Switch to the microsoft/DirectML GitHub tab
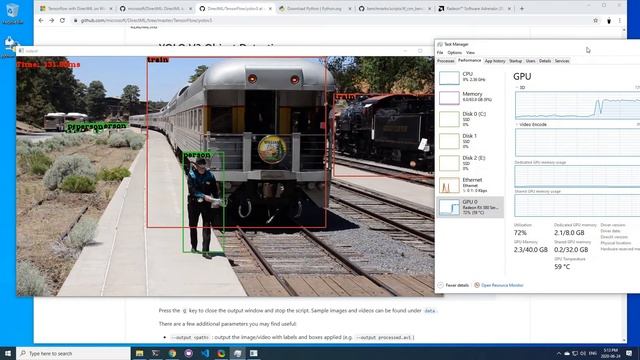Image resolution: width=640 pixels, height=360 pixels. (x=156, y=8)
